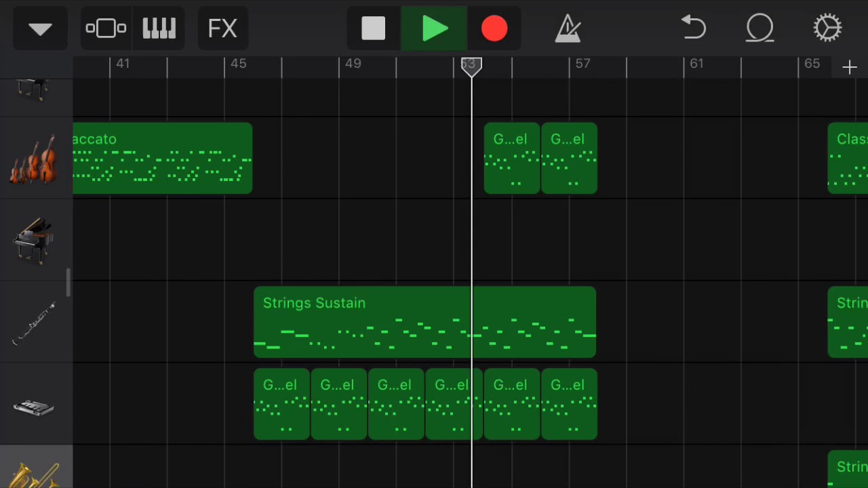868x488 pixels.
Task: Stop playback with the square button
Action: tap(374, 28)
